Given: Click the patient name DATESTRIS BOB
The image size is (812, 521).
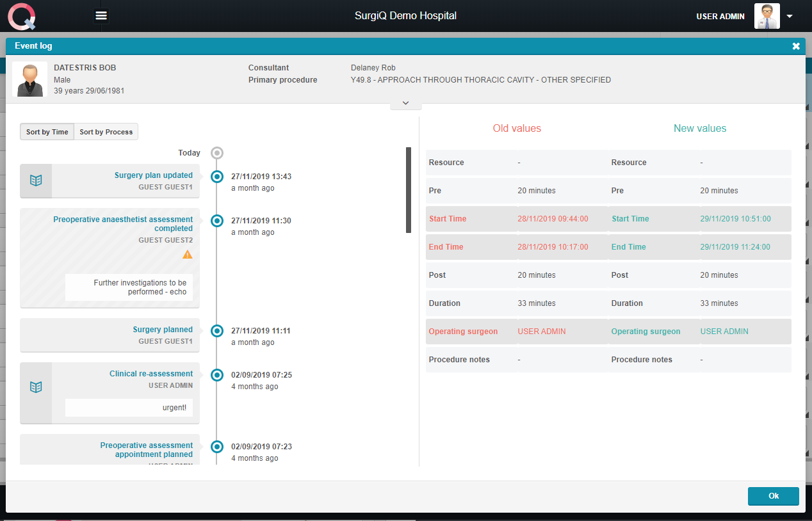Looking at the screenshot, I should click(85, 68).
